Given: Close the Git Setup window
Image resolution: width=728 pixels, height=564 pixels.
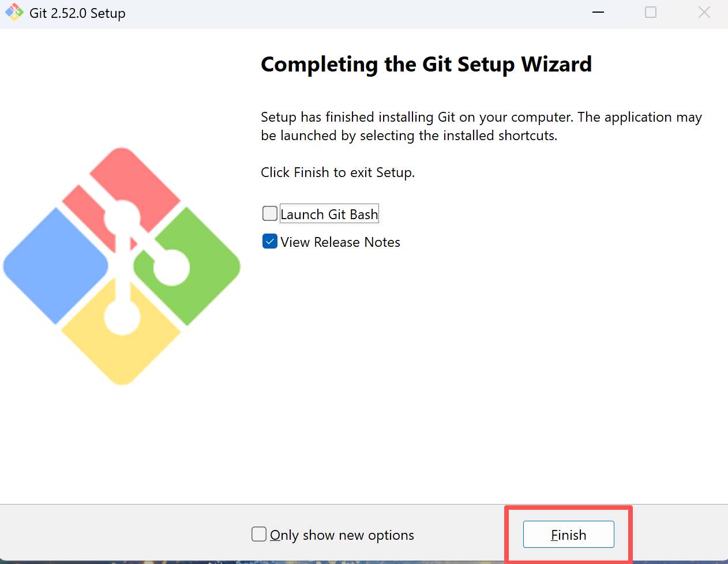Looking at the screenshot, I should pyautogui.click(x=704, y=13).
